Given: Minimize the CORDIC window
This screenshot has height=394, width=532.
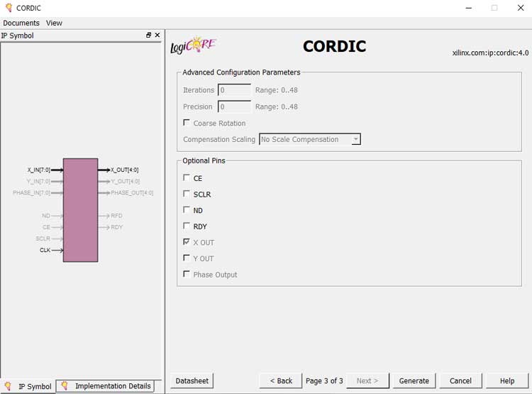Looking at the screenshot, I should 469,8.
